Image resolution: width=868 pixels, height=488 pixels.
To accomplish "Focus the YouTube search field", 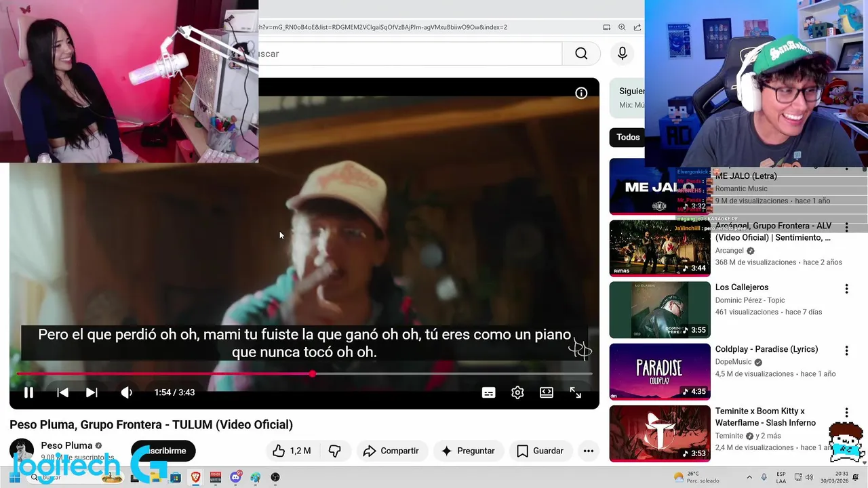I will [x=410, y=54].
